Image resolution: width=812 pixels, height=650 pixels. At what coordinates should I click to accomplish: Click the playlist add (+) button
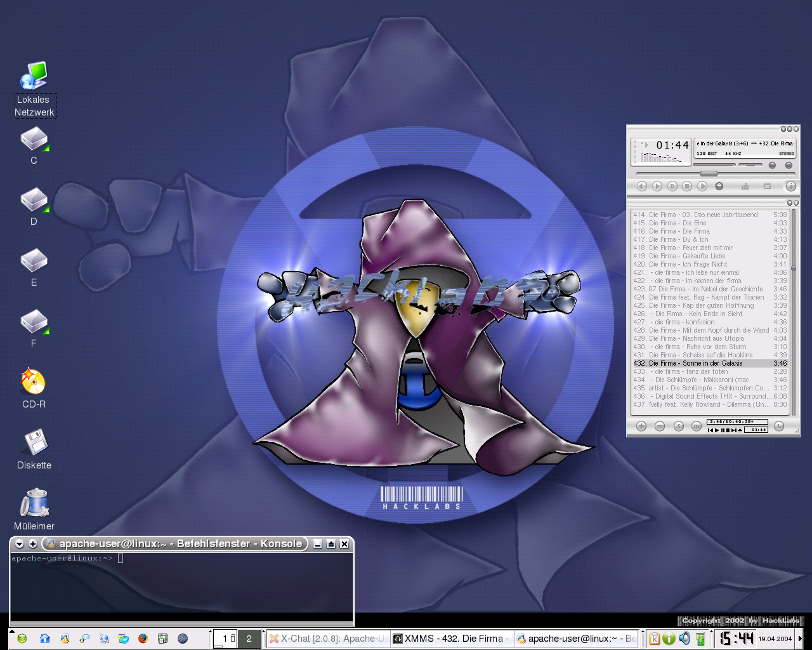point(641,427)
